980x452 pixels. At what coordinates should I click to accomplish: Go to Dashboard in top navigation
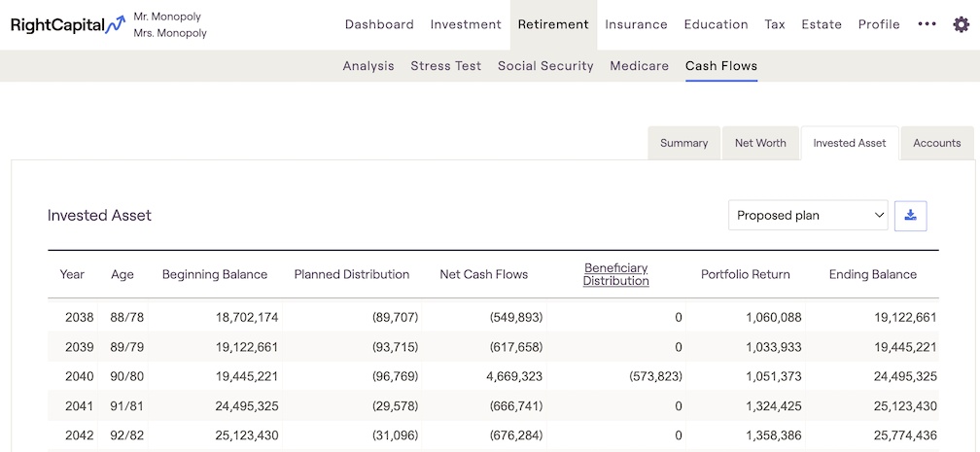(x=379, y=24)
